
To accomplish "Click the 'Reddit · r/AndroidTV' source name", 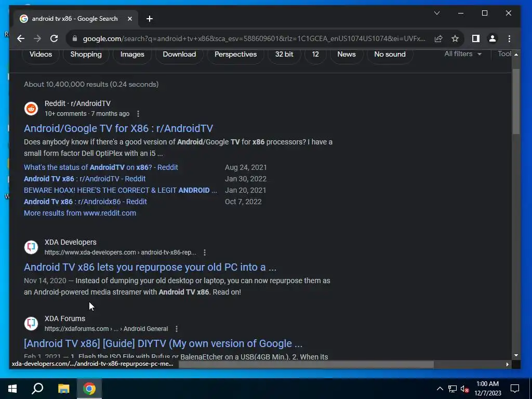I will (77, 103).
